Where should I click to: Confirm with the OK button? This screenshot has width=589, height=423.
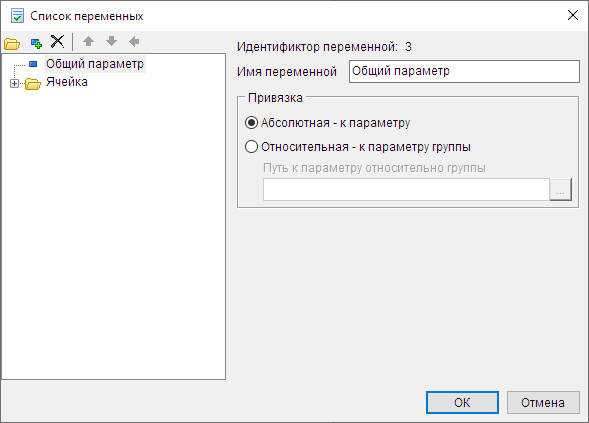(462, 402)
